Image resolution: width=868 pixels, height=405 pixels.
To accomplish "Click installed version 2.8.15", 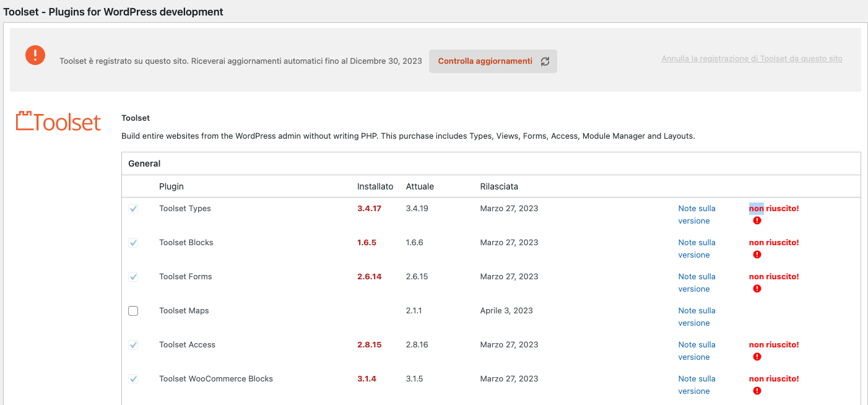I will (370, 345).
